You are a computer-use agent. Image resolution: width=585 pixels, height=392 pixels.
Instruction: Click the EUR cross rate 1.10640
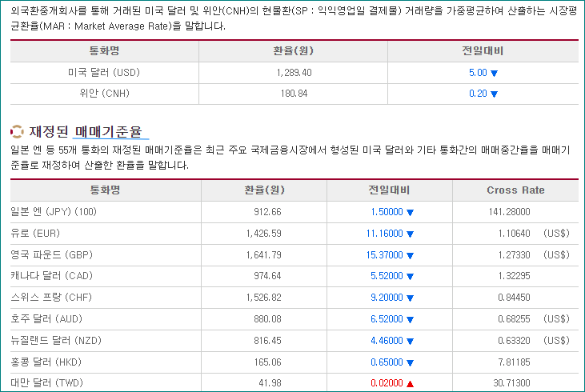click(514, 234)
